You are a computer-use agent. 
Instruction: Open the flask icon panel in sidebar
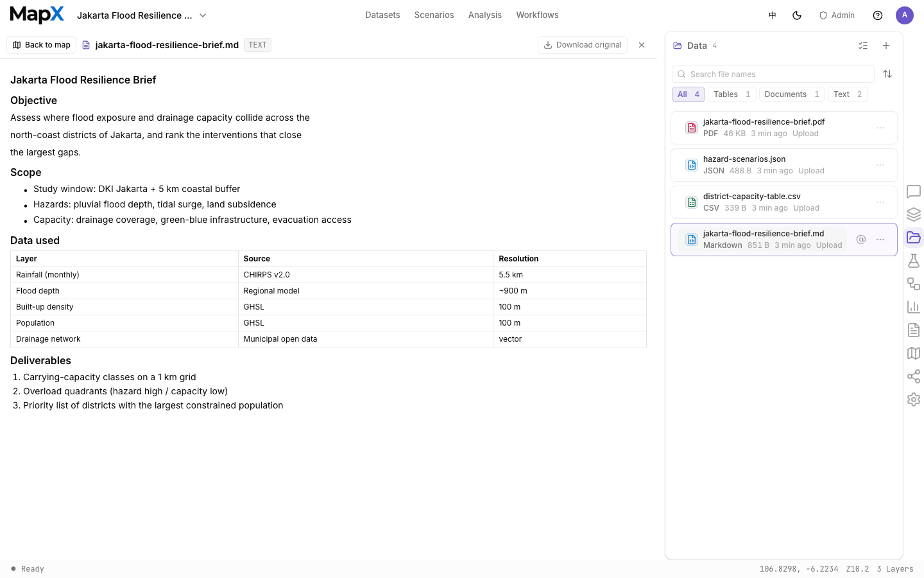pyautogui.click(x=914, y=261)
